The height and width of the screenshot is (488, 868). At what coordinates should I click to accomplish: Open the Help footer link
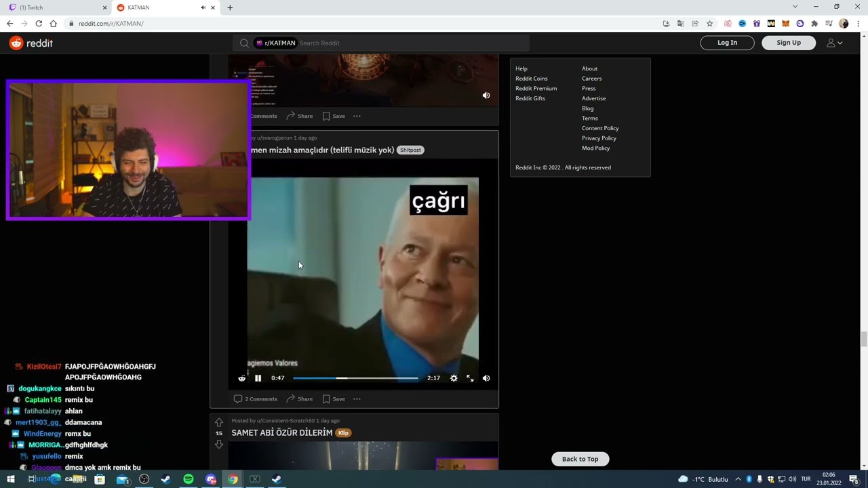[x=521, y=68]
